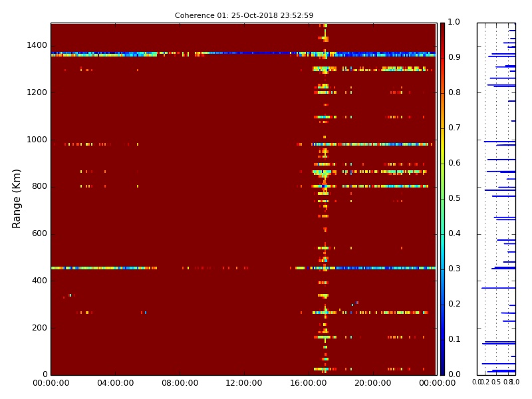532x399 pixels.
Task: Pick the 0.8 label on the colorbar
Action: [x=454, y=92]
